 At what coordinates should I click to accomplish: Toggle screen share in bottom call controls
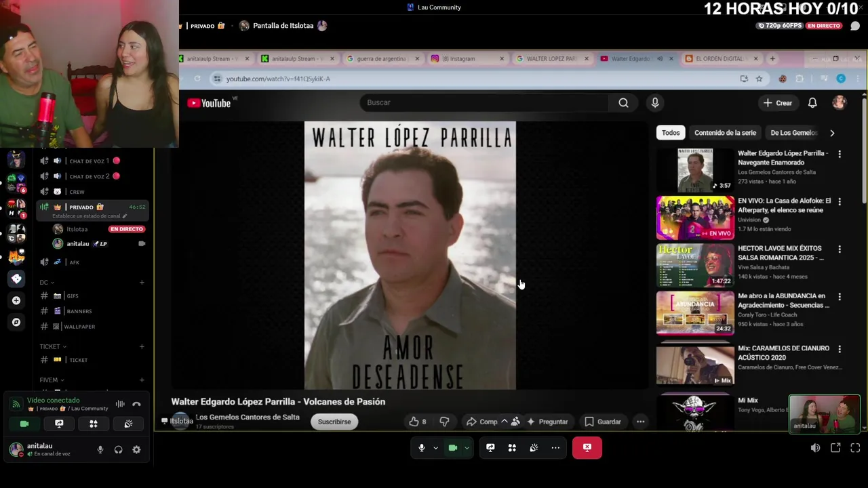tap(490, 447)
